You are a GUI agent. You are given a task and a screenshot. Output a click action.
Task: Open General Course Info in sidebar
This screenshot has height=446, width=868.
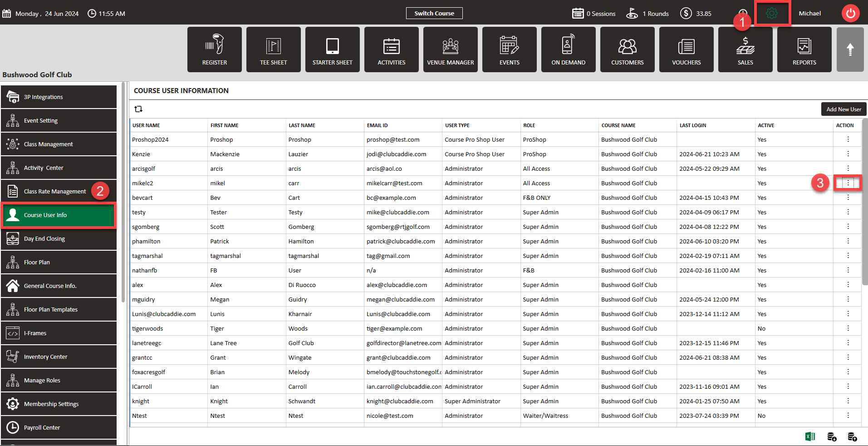click(59, 286)
